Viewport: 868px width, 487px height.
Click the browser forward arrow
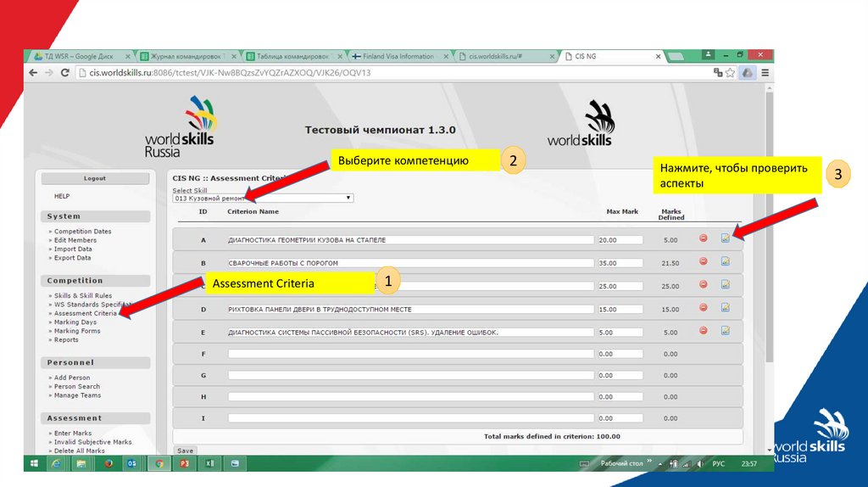[x=48, y=73]
